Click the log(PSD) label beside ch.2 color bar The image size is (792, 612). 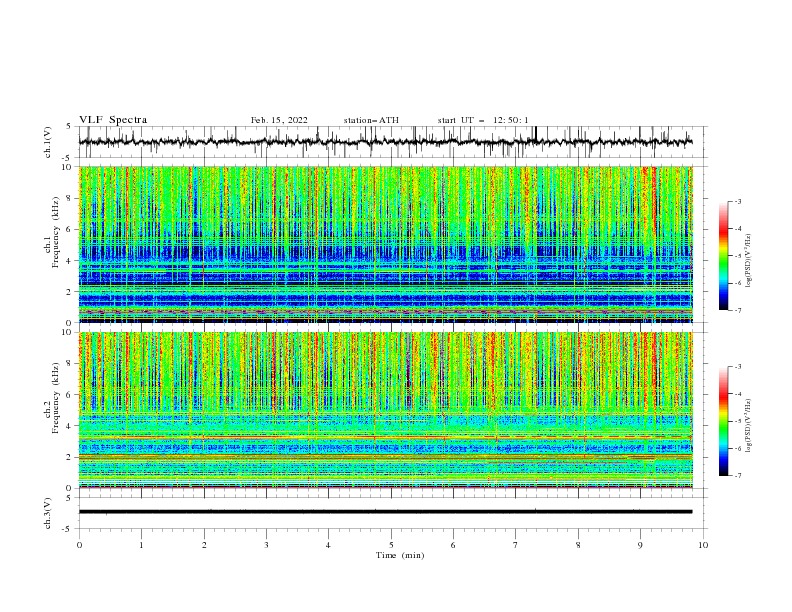(x=749, y=426)
